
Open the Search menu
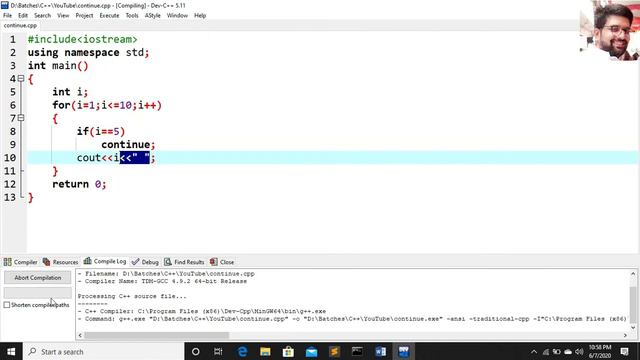42,16
